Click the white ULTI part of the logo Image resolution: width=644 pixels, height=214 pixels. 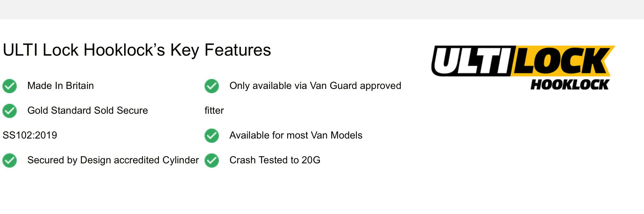click(472, 61)
